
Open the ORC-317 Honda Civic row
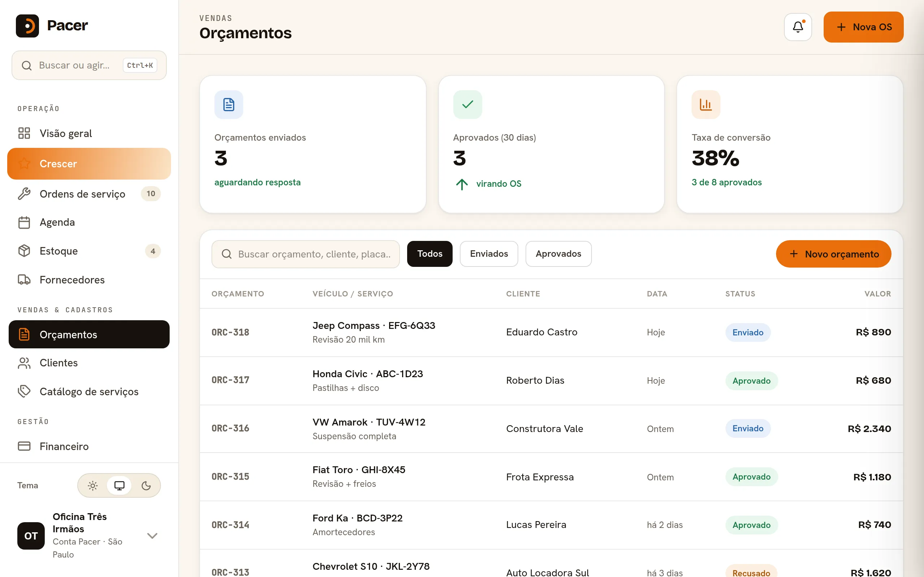click(x=552, y=380)
